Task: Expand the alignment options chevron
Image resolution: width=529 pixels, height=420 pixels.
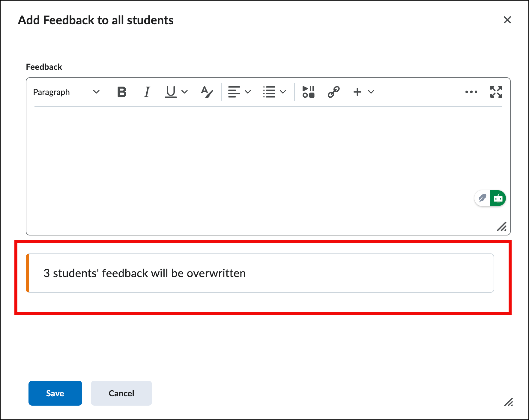Action: point(248,92)
